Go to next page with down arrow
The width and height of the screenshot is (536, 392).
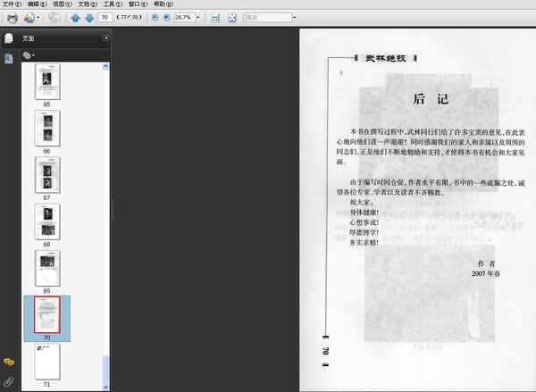tap(89, 18)
